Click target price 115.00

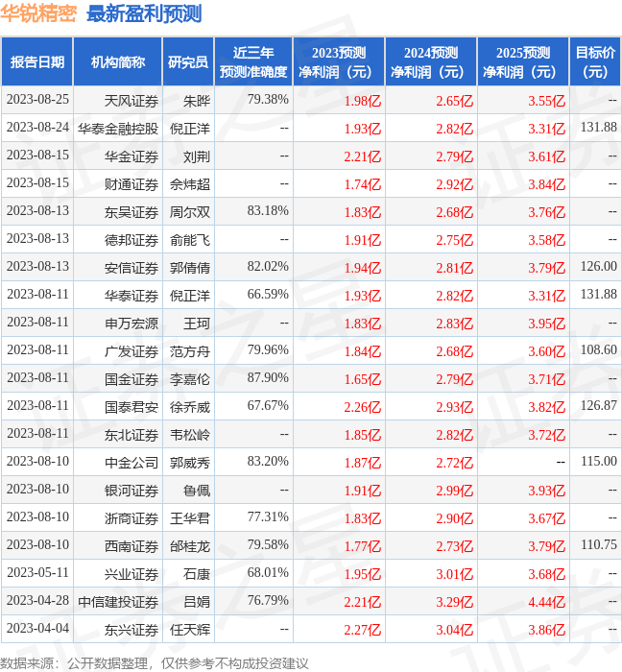point(598,461)
